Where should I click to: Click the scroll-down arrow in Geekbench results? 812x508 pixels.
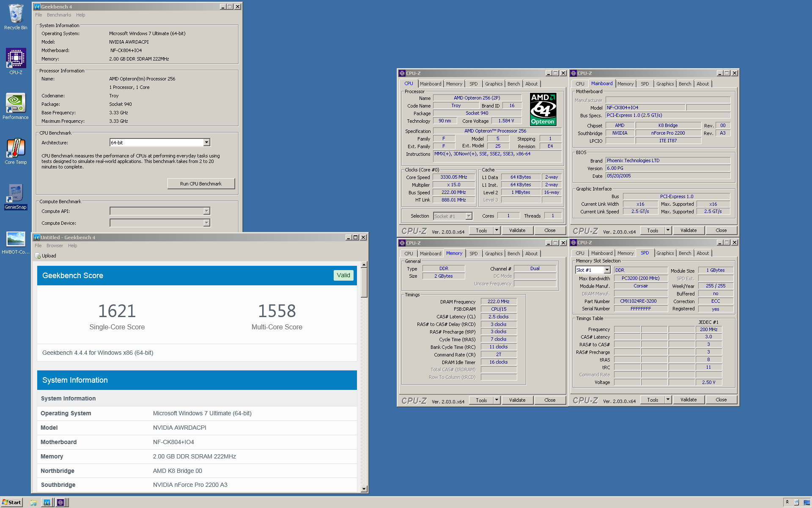tap(364, 489)
